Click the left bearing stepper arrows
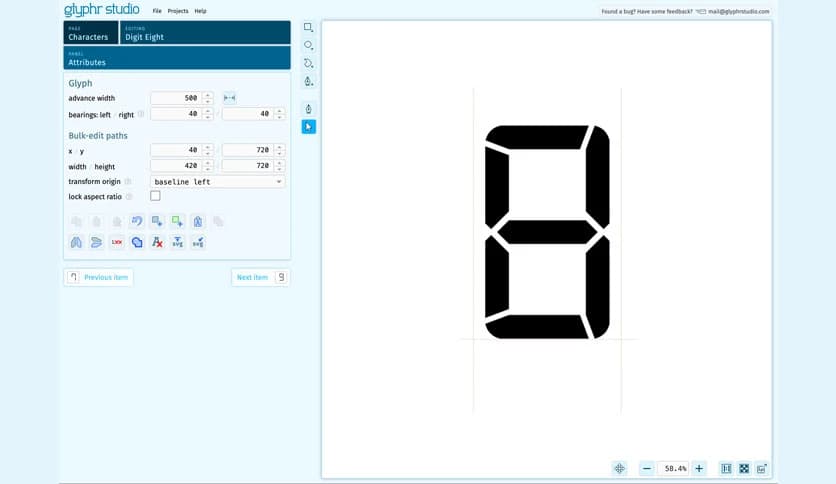 coord(208,114)
